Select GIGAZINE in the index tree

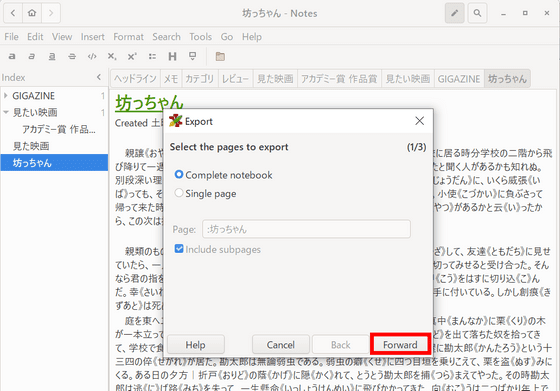(x=34, y=96)
